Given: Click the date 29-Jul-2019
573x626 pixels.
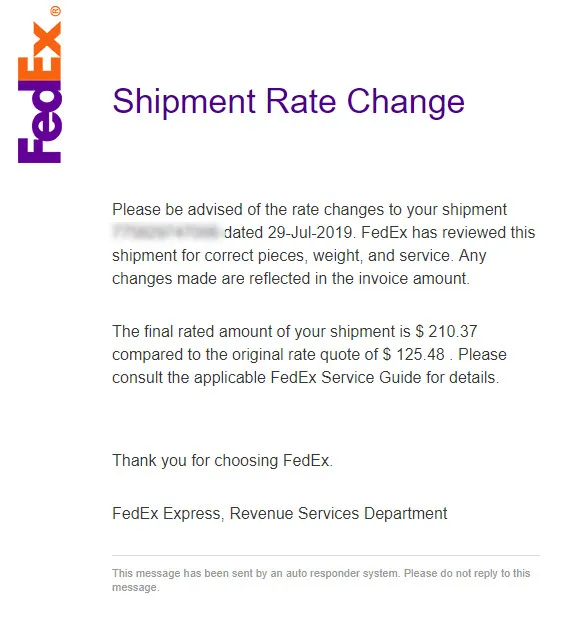Looking at the screenshot, I should tap(310, 232).
